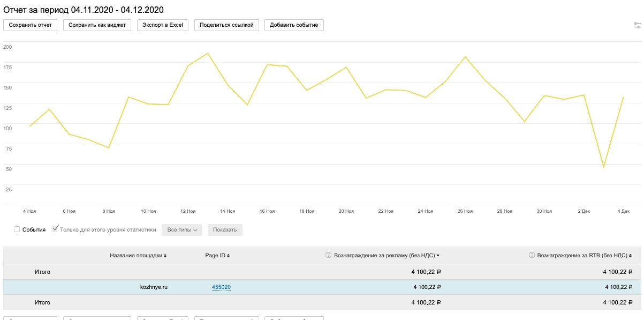Click help icon beside Вознаграждение за RTB

click(x=531, y=256)
